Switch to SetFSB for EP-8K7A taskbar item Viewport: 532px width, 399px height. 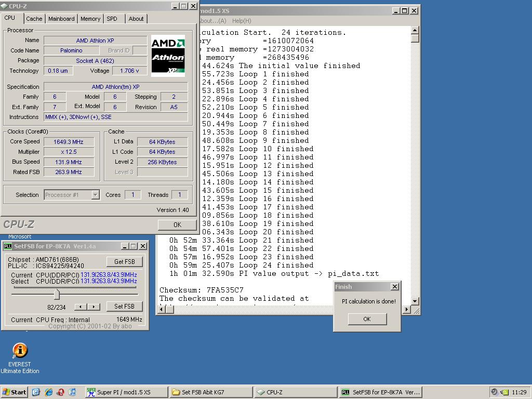(381, 392)
